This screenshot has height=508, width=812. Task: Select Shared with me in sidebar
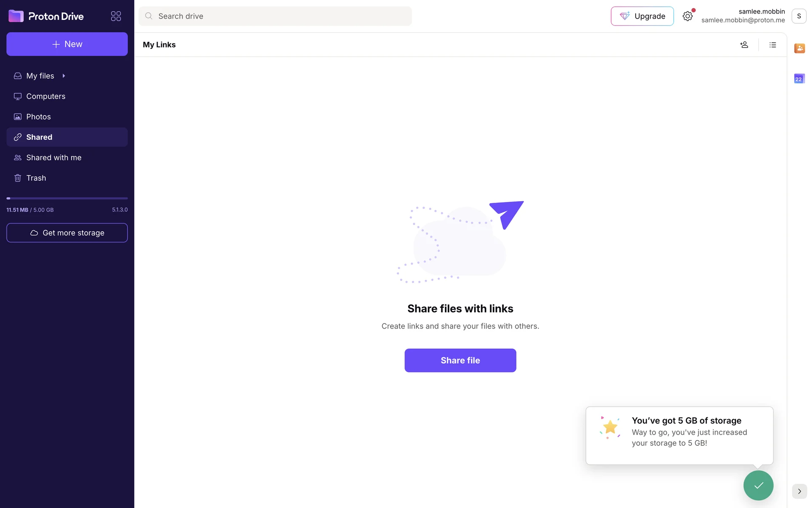pyautogui.click(x=54, y=157)
